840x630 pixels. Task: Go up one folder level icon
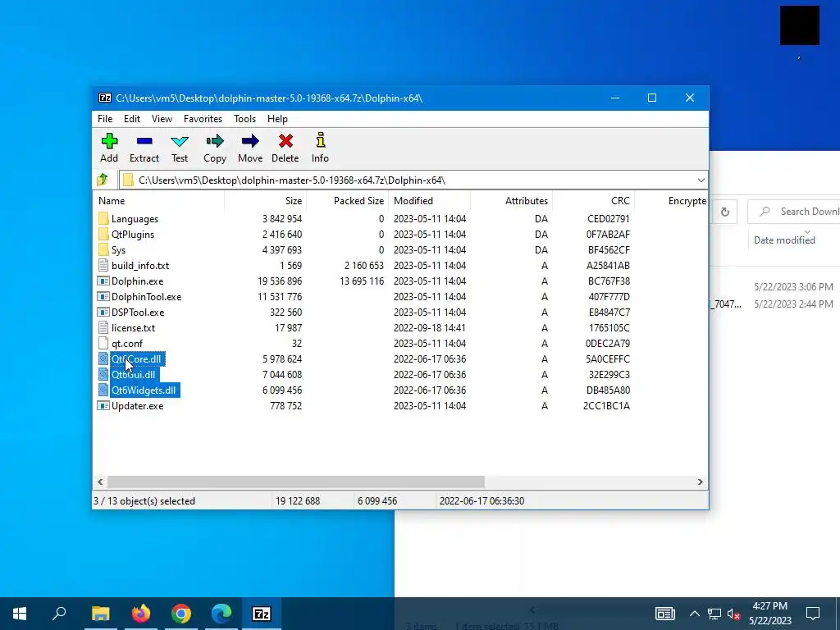tap(103, 180)
